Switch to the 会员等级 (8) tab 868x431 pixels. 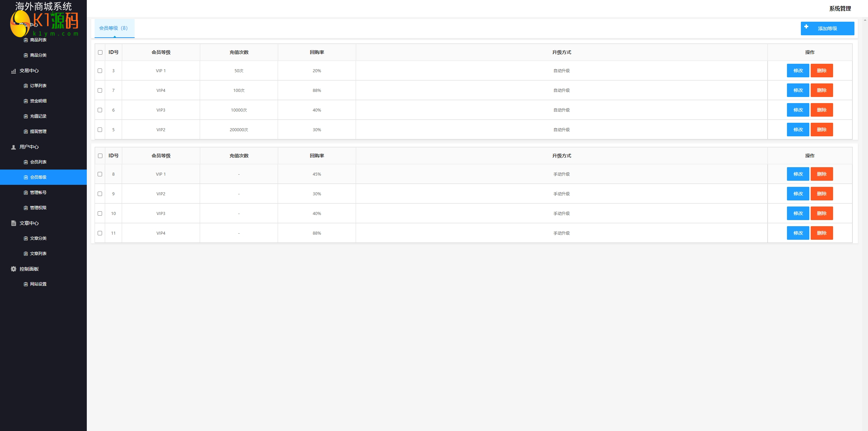[114, 28]
